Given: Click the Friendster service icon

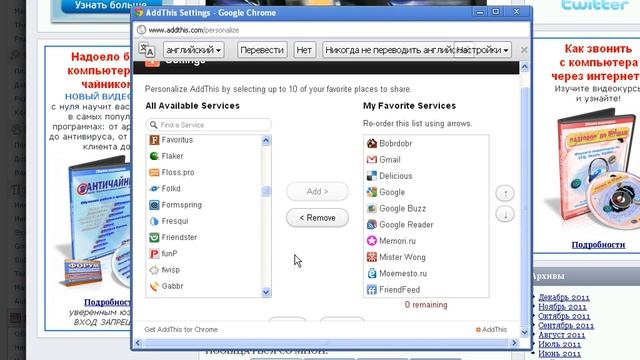Looking at the screenshot, I should pos(154,237).
